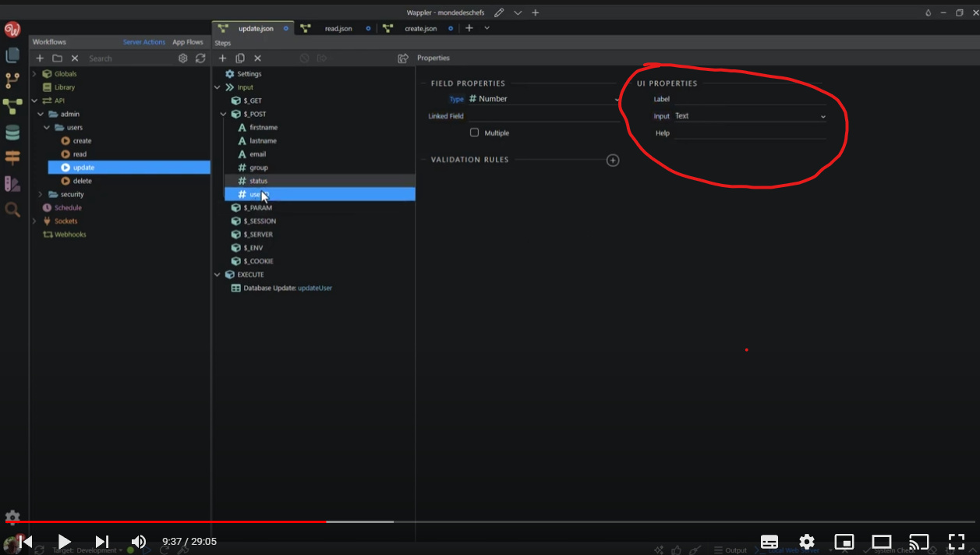Switch to update.json tab
980x555 pixels.
[x=253, y=29]
